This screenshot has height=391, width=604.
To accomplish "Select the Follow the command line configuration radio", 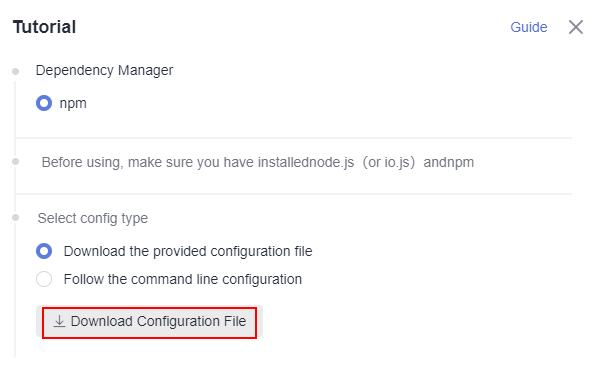I will click(44, 279).
